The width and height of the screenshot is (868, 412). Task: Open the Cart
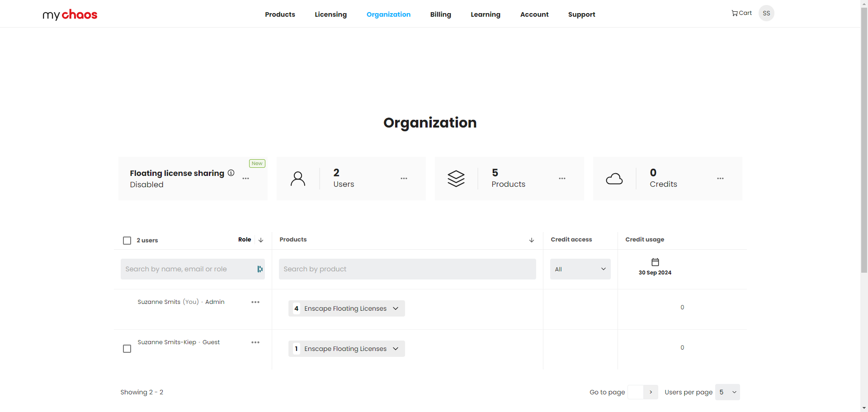(x=741, y=13)
